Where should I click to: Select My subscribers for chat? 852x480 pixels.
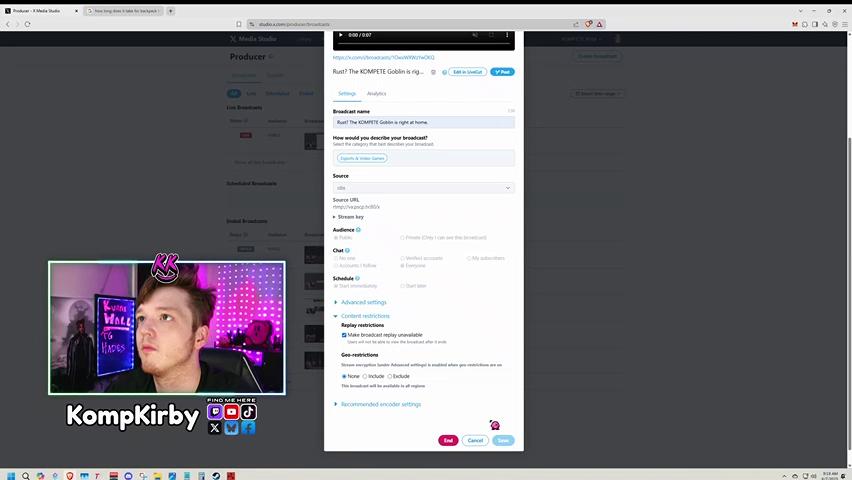[x=486, y=258]
